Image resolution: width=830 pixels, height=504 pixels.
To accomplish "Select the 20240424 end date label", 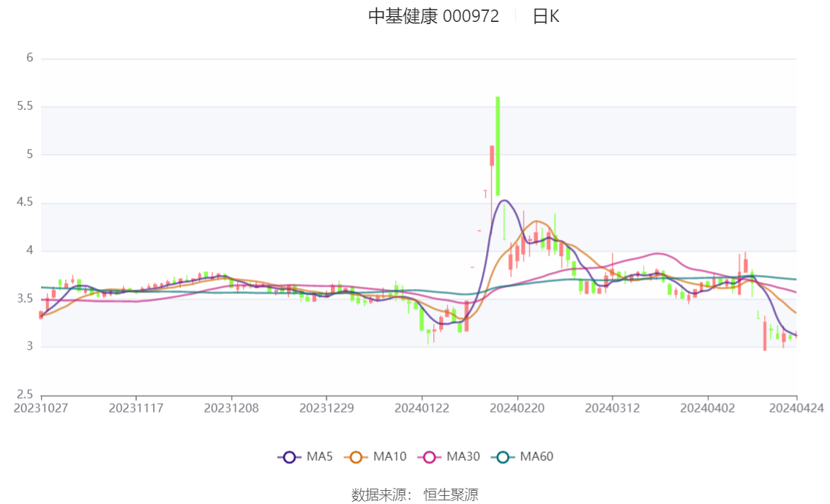I will point(796,407).
